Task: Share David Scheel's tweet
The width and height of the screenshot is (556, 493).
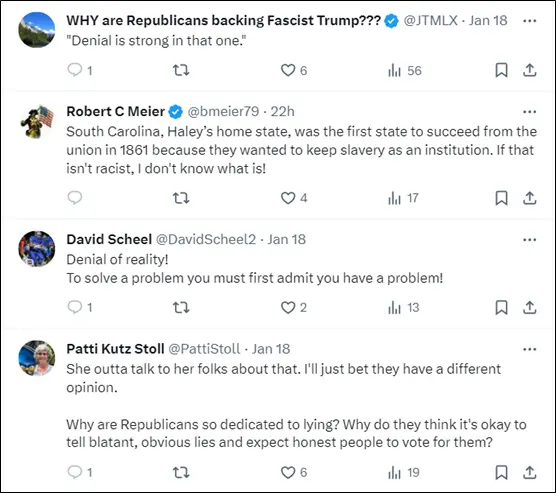Action: 529,307
